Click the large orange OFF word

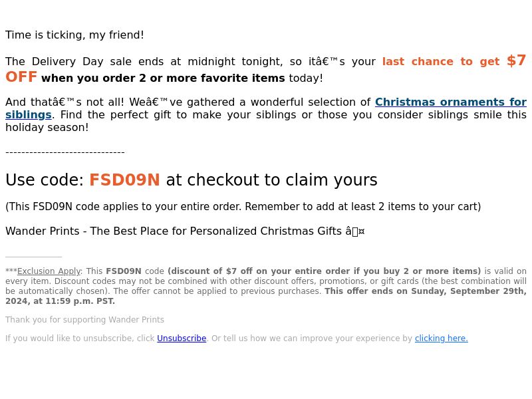(21, 77)
